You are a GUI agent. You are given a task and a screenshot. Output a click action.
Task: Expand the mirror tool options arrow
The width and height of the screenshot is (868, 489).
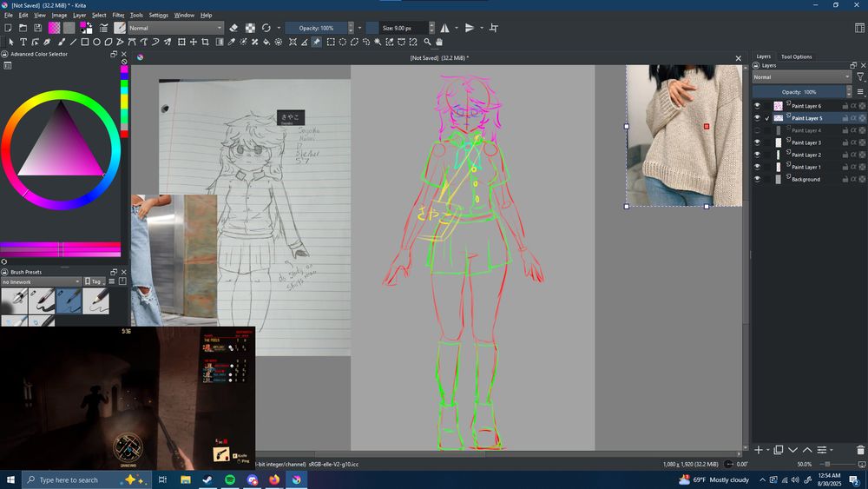click(457, 28)
